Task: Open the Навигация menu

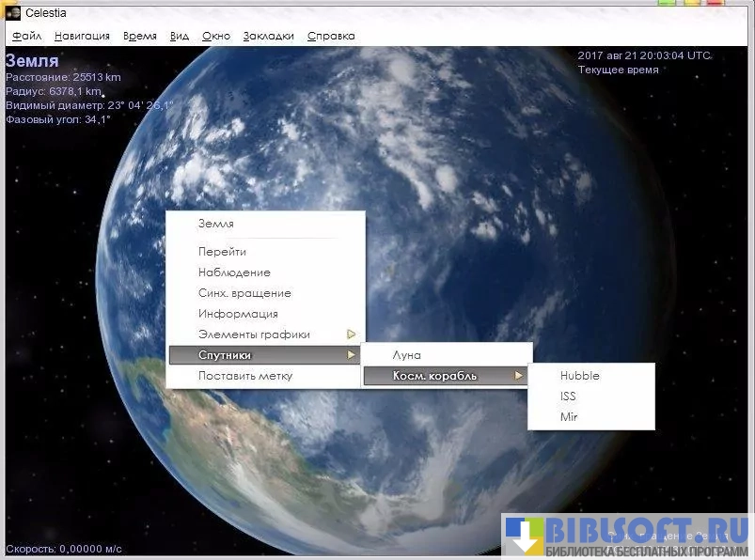Action: 82,36
